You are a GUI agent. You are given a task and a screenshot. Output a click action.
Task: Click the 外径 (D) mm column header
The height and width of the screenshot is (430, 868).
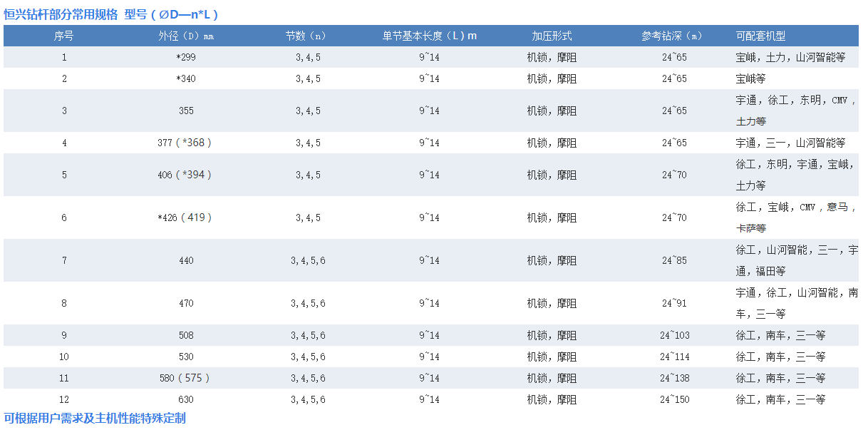(186, 36)
